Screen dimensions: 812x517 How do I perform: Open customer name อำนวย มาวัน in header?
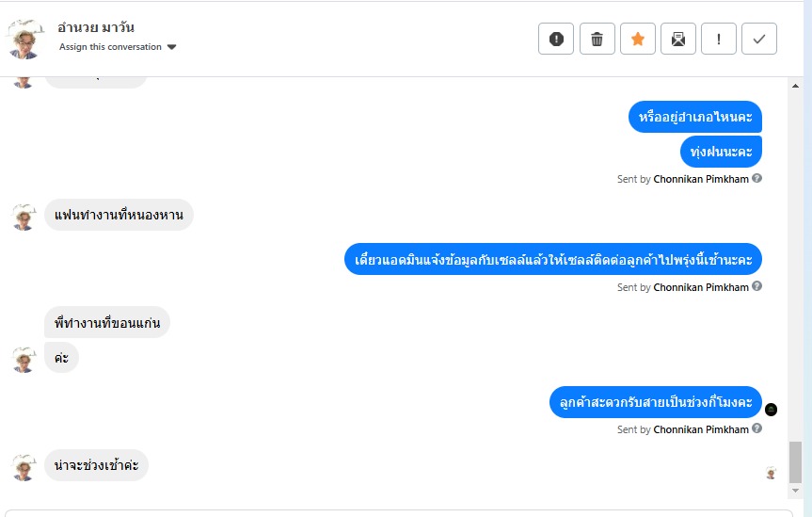tap(96, 27)
